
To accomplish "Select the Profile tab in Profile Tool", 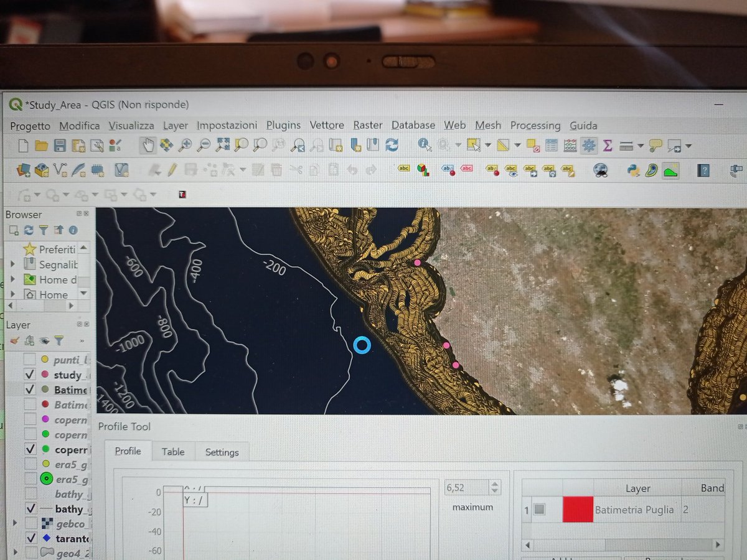I will coord(128,451).
